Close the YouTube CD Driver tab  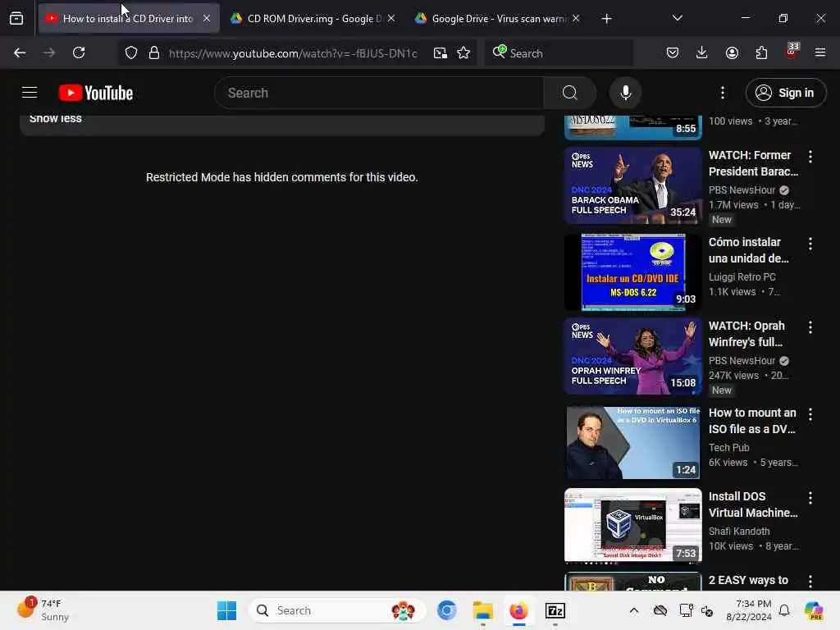(207, 18)
